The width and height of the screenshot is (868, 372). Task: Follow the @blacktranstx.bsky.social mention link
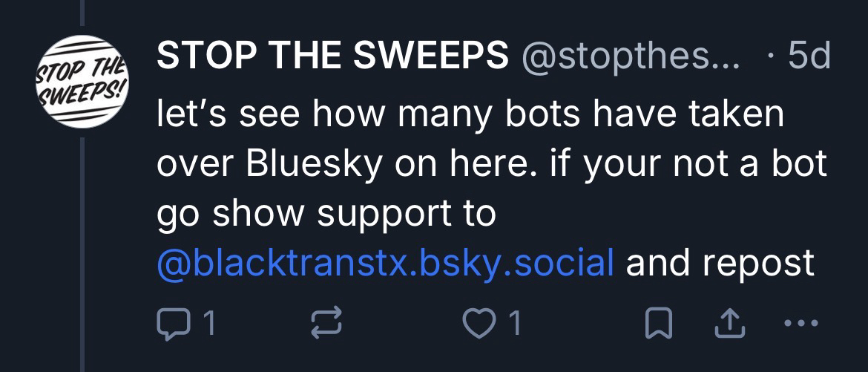[x=386, y=262]
